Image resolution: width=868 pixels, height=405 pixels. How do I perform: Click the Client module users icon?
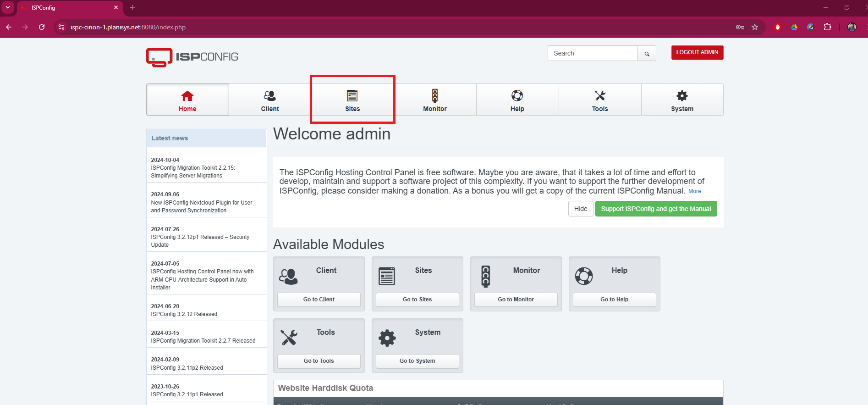pyautogui.click(x=288, y=276)
